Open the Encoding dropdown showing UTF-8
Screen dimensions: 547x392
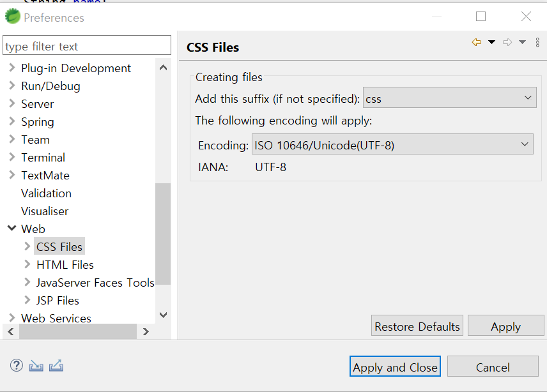[392, 144]
